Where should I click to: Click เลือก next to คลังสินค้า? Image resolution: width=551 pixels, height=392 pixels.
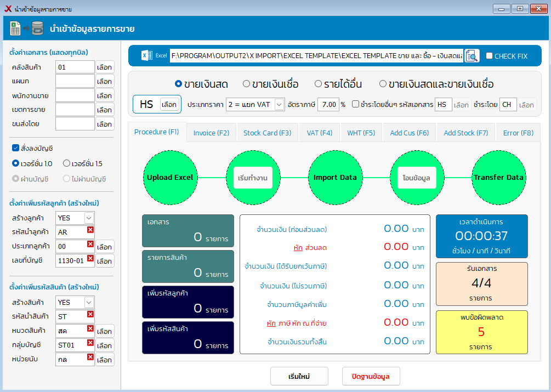tap(105, 67)
